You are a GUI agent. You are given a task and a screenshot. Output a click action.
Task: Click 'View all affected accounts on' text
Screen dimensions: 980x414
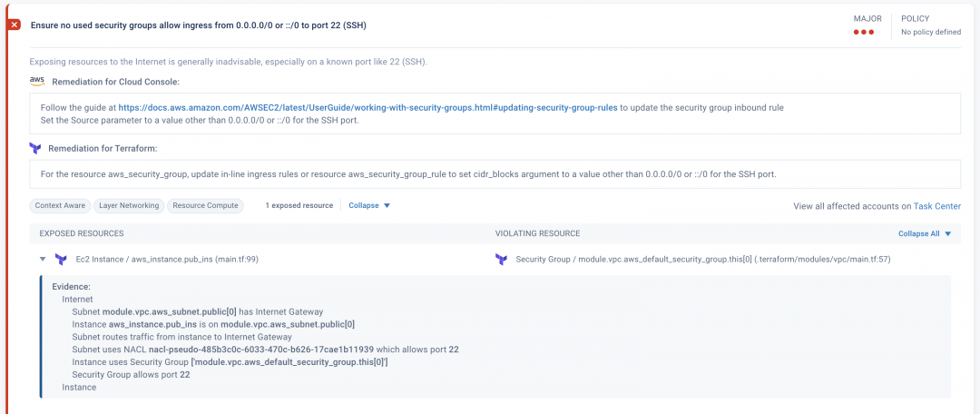tap(852, 206)
